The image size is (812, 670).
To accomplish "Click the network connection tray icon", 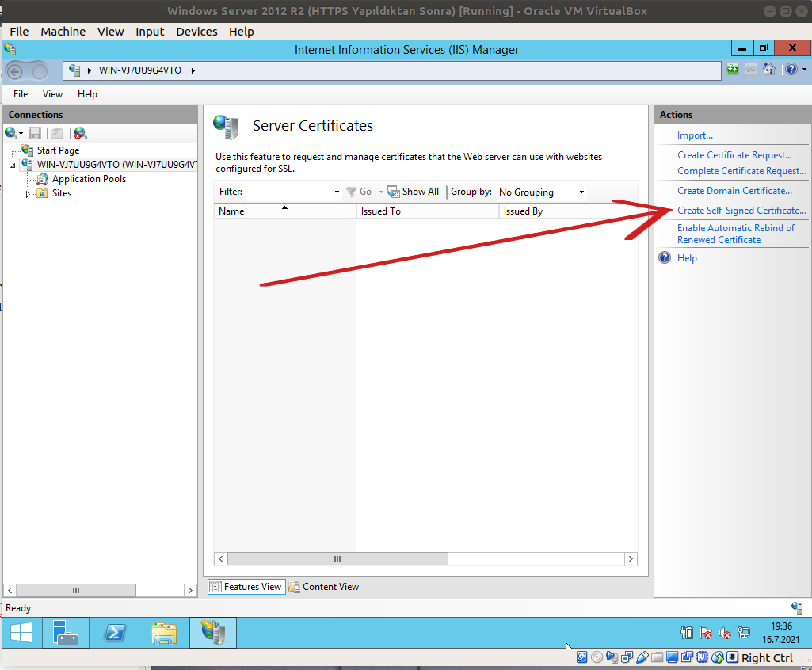I will pos(744,633).
